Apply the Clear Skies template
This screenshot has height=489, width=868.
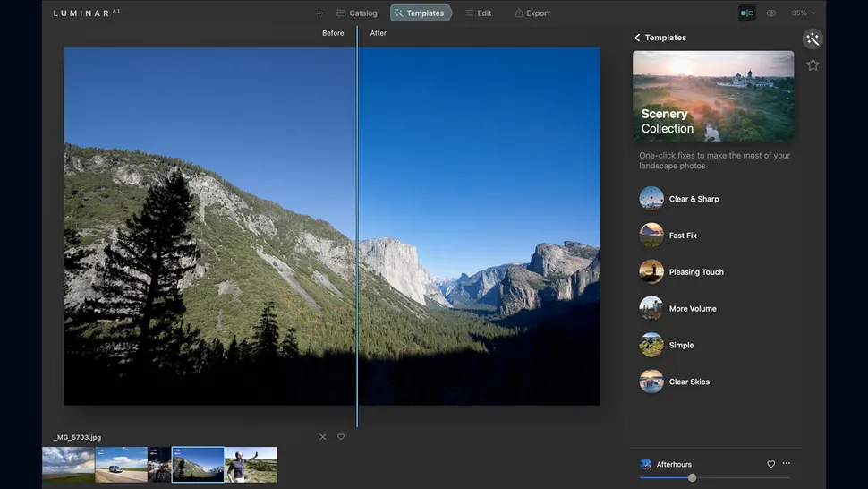(689, 382)
